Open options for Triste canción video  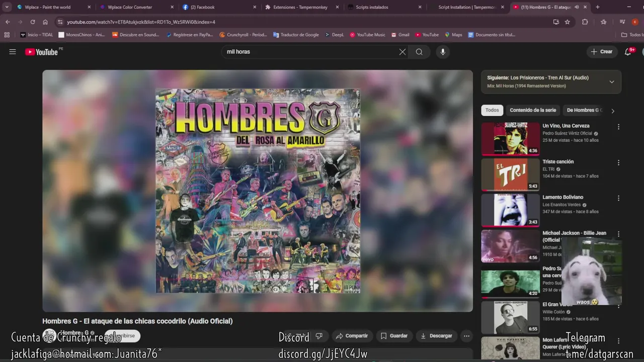618,163
